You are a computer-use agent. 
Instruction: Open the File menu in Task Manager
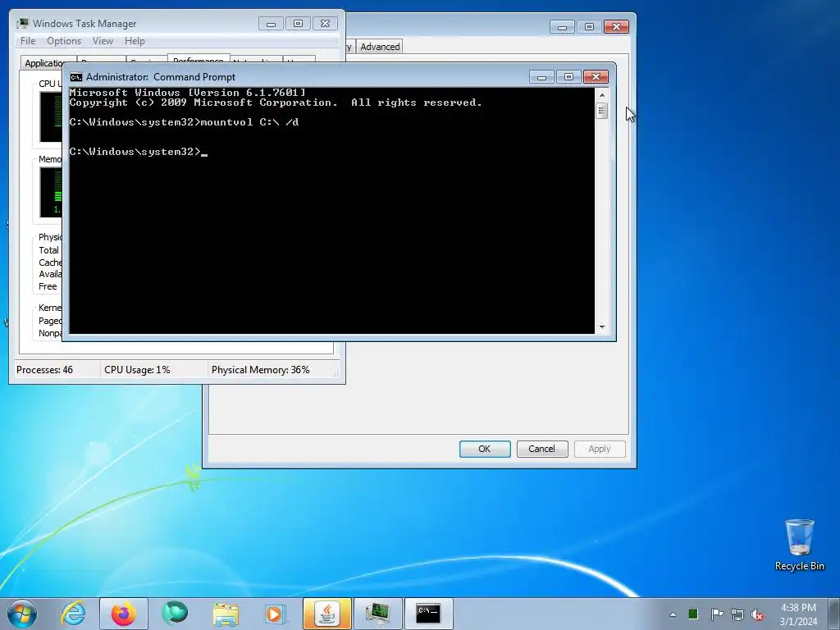[28, 41]
